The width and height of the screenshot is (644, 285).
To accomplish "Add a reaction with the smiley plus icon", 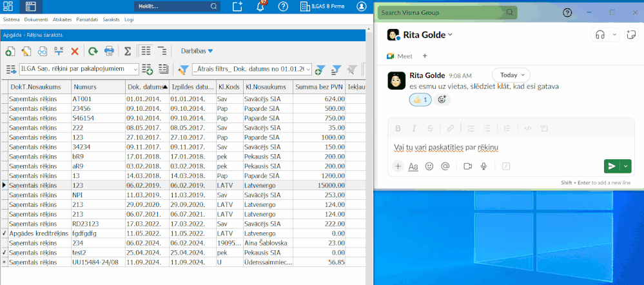I will coord(442,100).
